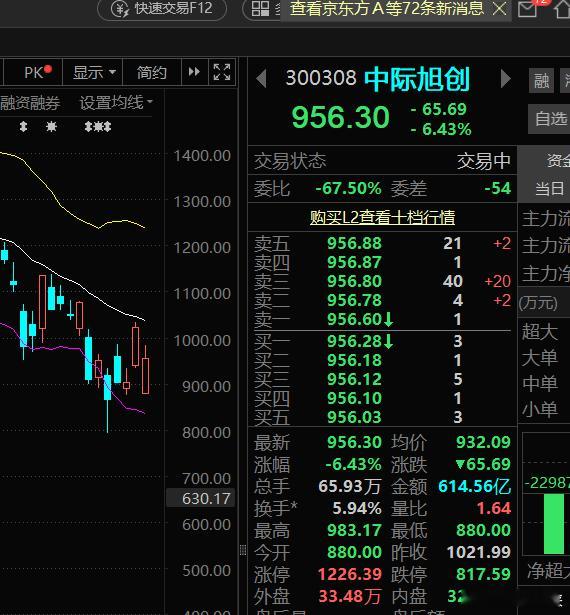Open the 显示 dropdown

point(94,73)
